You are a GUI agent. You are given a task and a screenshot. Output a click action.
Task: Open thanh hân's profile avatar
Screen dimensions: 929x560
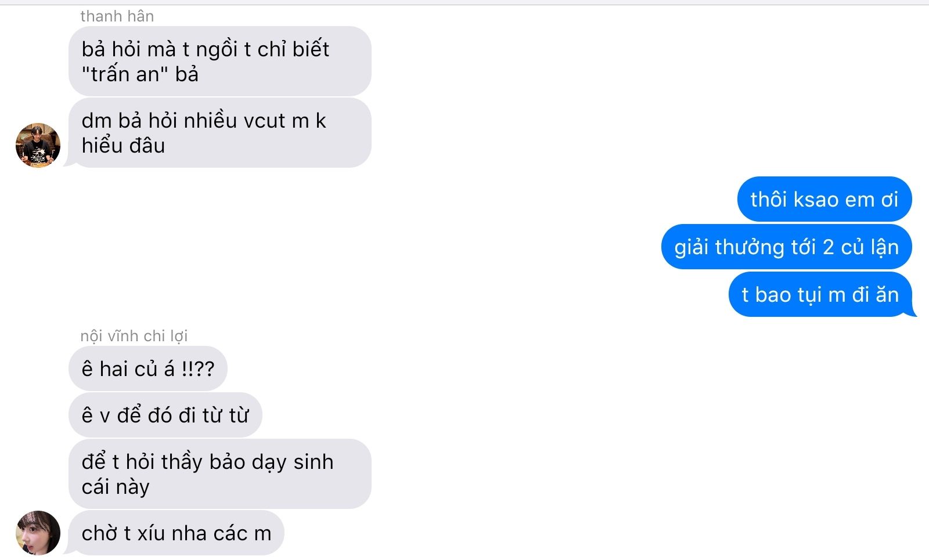tap(38, 145)
